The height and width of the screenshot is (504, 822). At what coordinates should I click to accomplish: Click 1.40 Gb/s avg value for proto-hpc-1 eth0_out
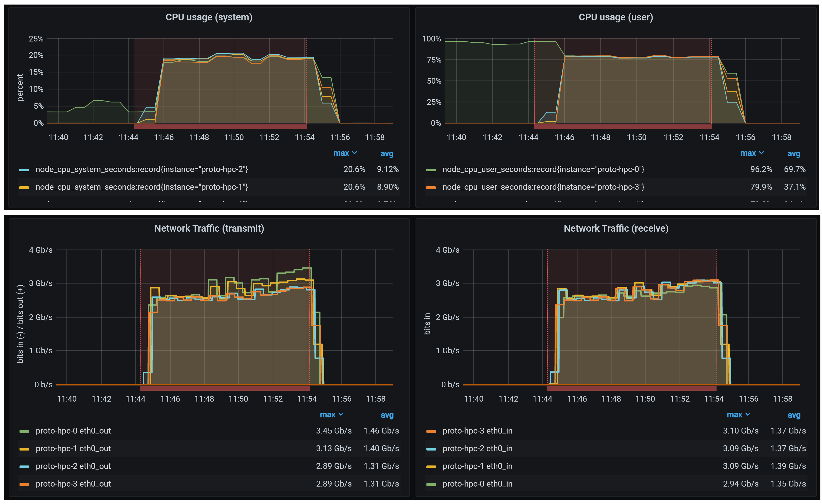point(381,448)
